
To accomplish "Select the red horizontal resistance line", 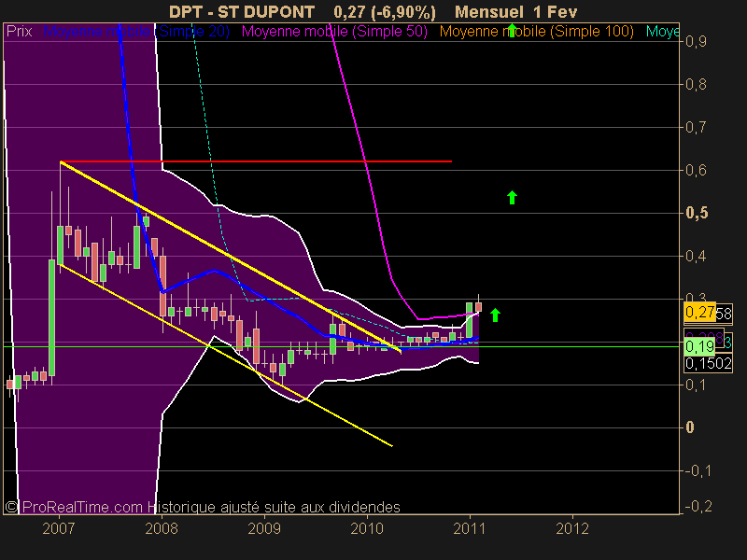I will point(256,161).
